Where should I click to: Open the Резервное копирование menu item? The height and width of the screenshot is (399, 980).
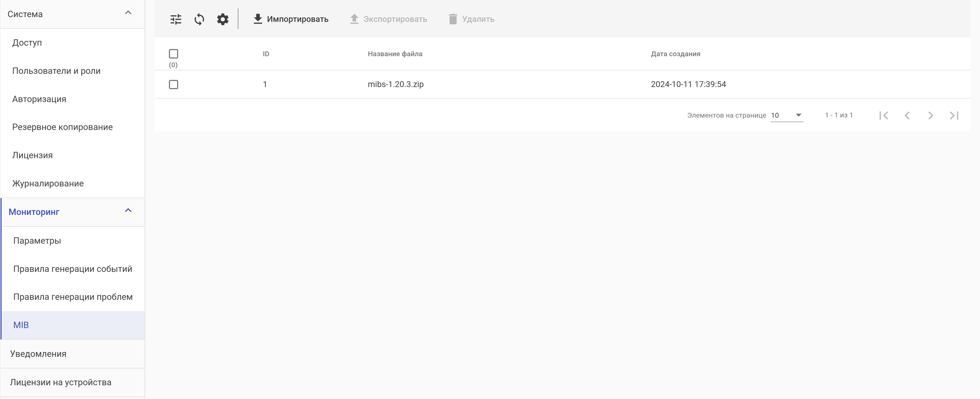pos(62,127)
